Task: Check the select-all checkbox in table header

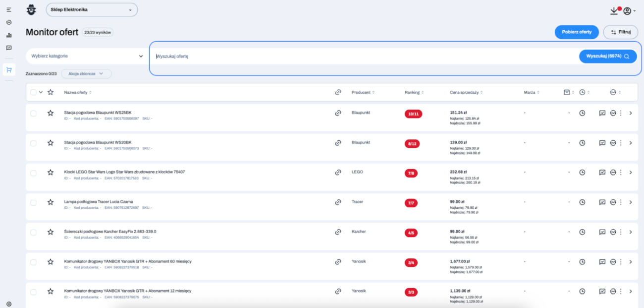Action: (33, 92)
